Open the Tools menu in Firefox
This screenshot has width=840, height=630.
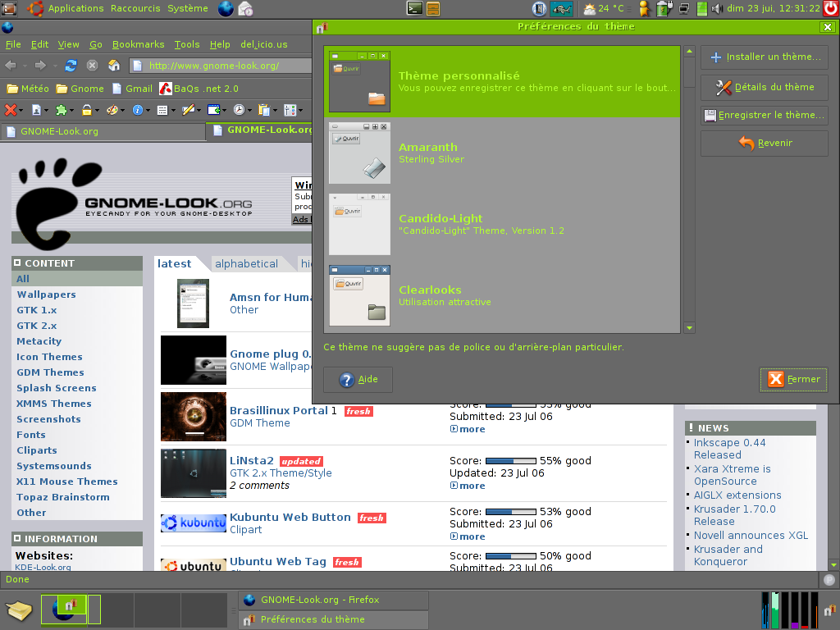187,44
